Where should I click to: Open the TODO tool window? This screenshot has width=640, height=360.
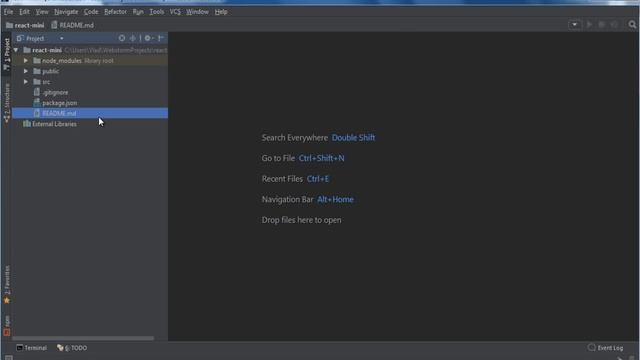(x=72, y=348)
